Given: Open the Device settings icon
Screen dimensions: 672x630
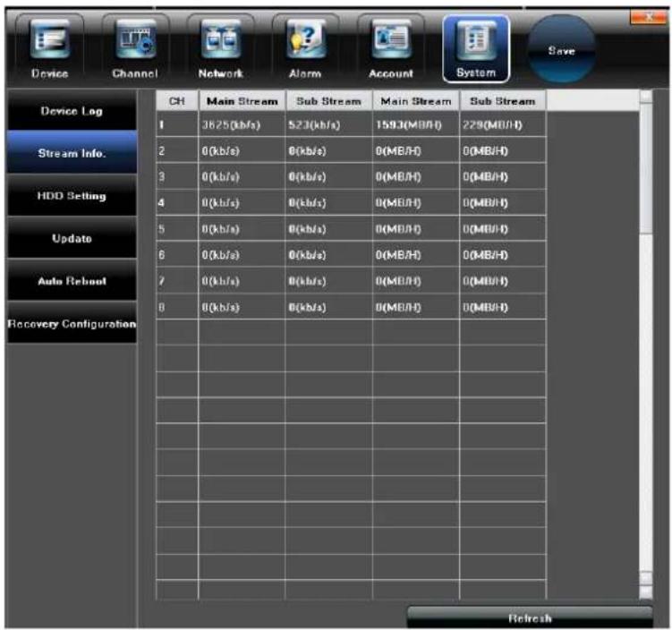Looking at the screenshot, I should [49, 49].
